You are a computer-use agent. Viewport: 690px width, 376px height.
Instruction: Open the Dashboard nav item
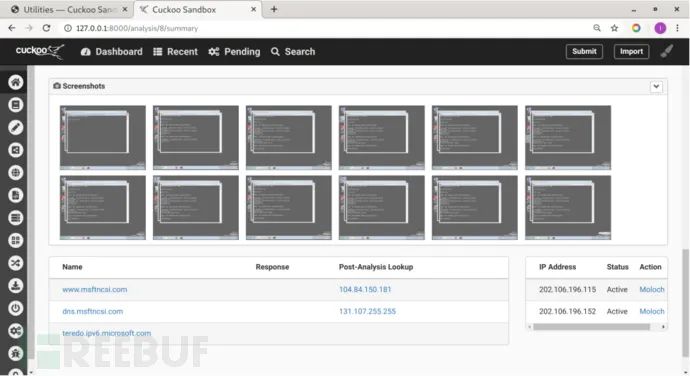pyautogui.click(x=112, y=52)
